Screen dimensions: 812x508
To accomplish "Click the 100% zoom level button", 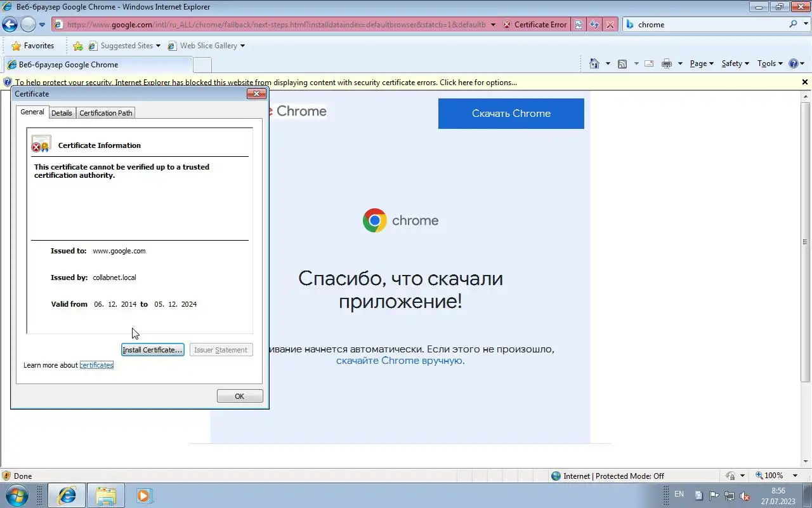I will tap(769, 476).
